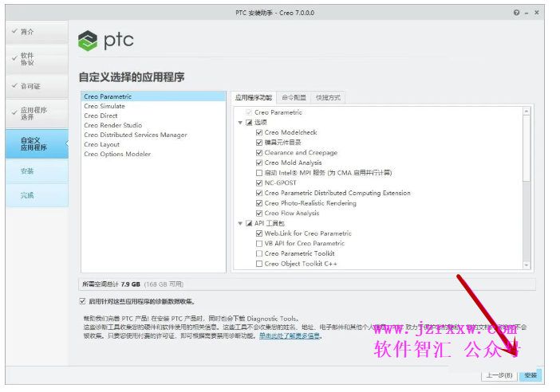Toggle the 选项 group tri-state checkbox

249,123
